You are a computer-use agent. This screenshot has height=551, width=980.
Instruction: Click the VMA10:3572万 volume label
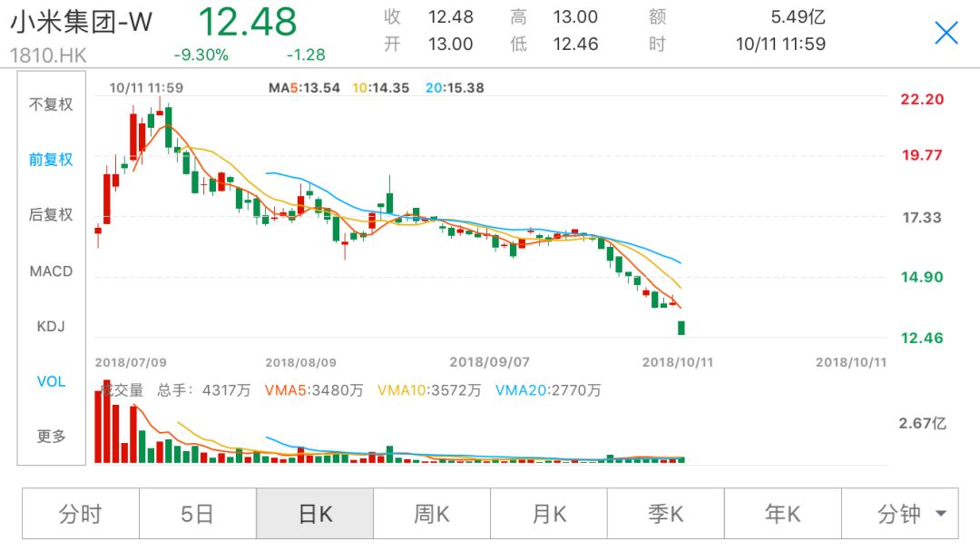point(429,390)
